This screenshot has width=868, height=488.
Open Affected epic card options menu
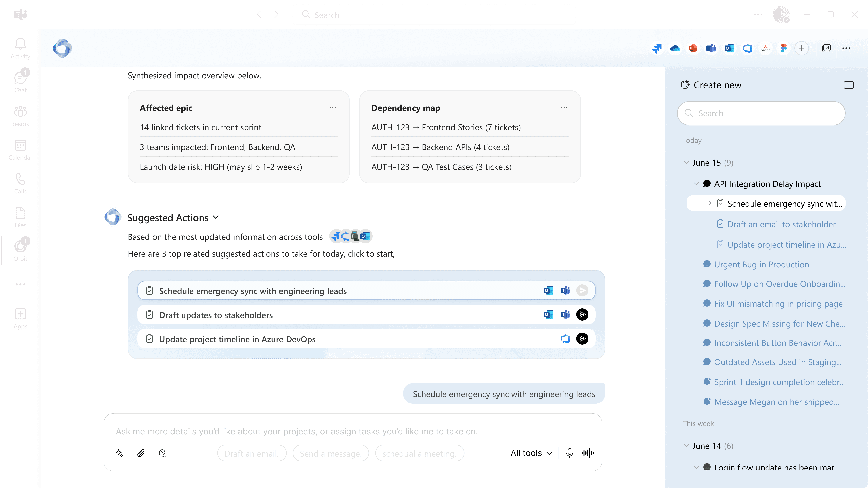click(x=333, y=107)
